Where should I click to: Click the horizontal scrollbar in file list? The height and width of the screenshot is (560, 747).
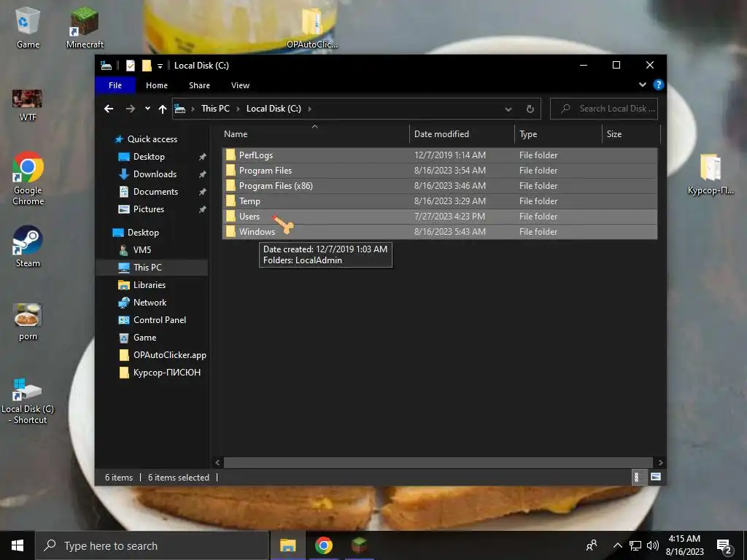tap(438, 462)
